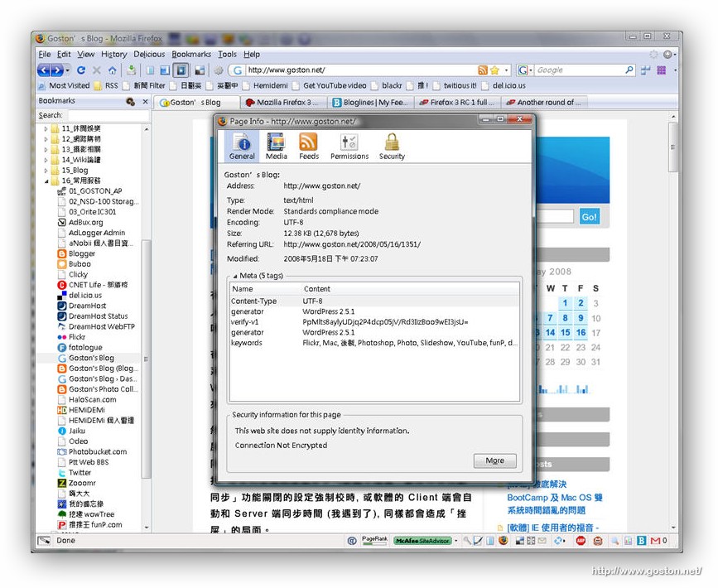Open the Permissions panel in Page Info
The width and height of the screenshot is (718, 588).
349,146
